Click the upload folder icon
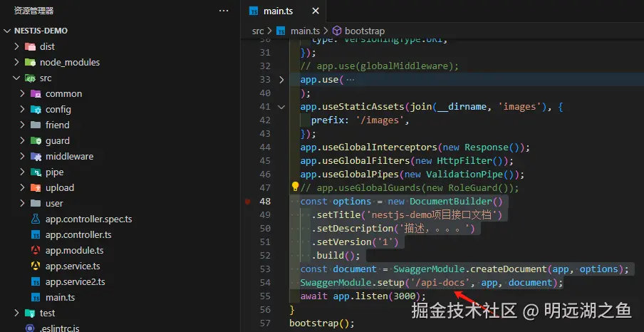644x332 pixels. 36,188
